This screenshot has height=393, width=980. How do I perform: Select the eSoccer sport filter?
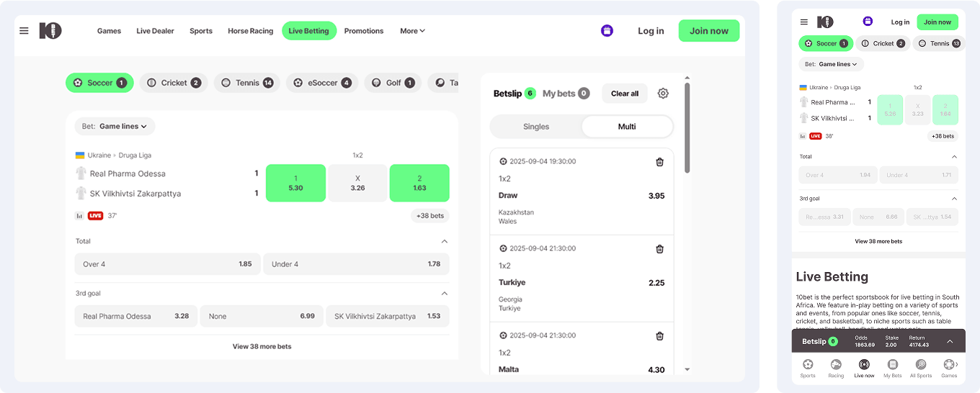click(x=322, y=83)
